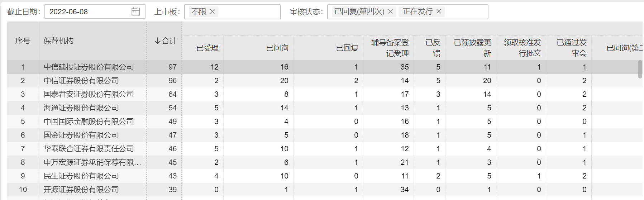Open the 上市板 selection box
This screenshot has width=644, height=200.
point(232,11)
